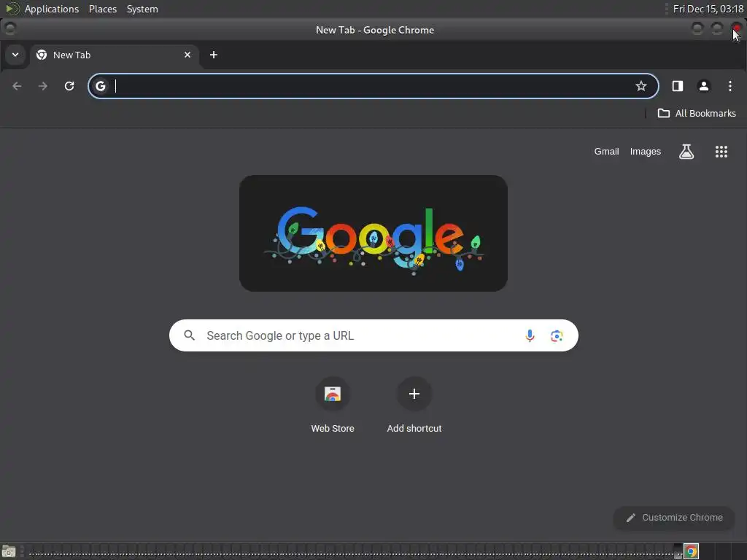
Task: Open Chrome's three-dot menu
Action: point(729,86)
